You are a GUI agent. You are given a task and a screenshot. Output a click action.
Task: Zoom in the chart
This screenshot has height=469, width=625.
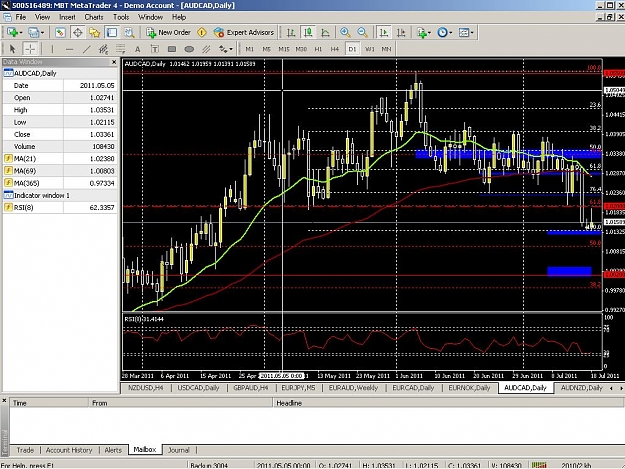coord(345,33)
